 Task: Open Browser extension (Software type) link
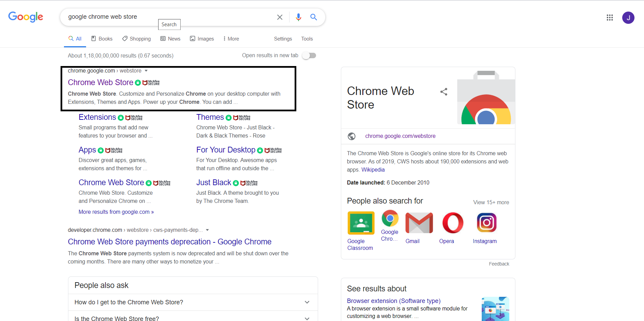394,301
